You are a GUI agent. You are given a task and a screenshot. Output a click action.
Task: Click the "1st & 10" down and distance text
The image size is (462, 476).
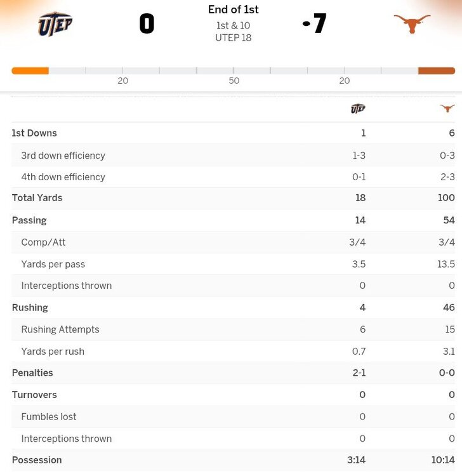point(234,26)
